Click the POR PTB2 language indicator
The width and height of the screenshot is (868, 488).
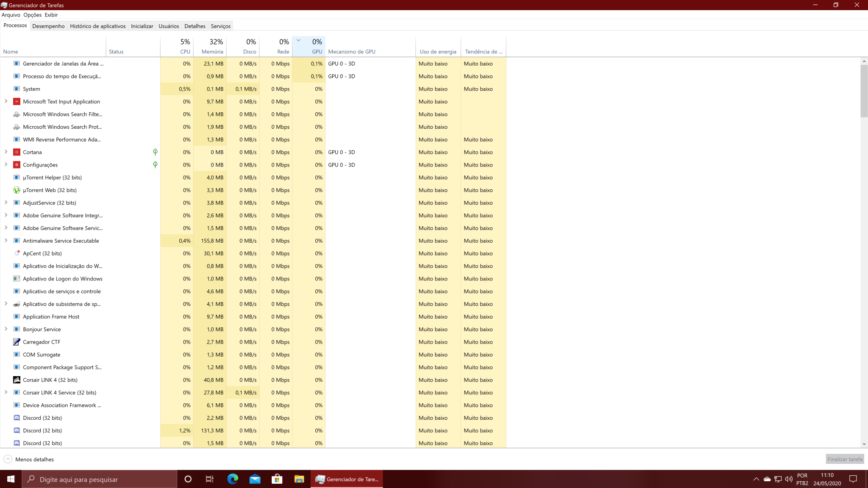pos(802,479)
